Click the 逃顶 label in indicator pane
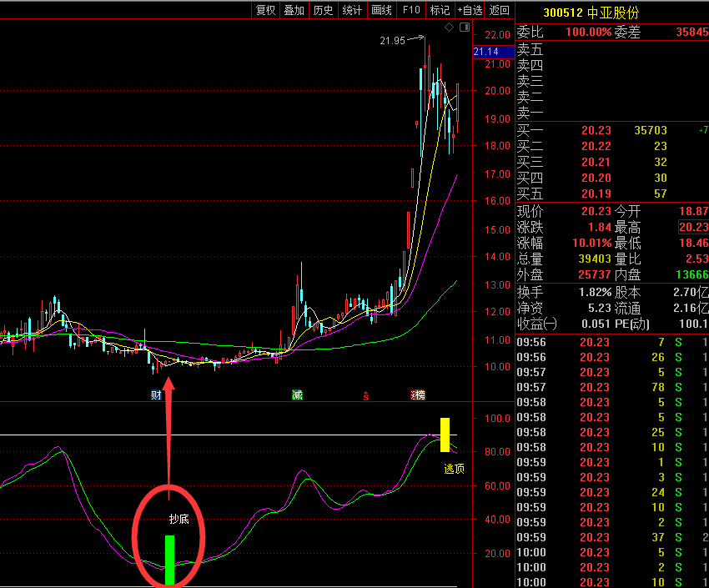The image size is (709, 588). click(454, 469)
